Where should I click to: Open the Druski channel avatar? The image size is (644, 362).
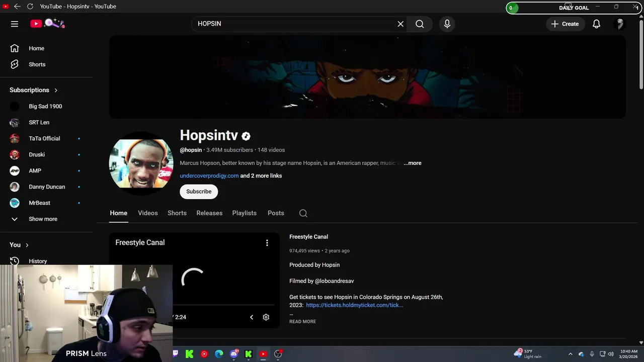click(x=15, y=154)
